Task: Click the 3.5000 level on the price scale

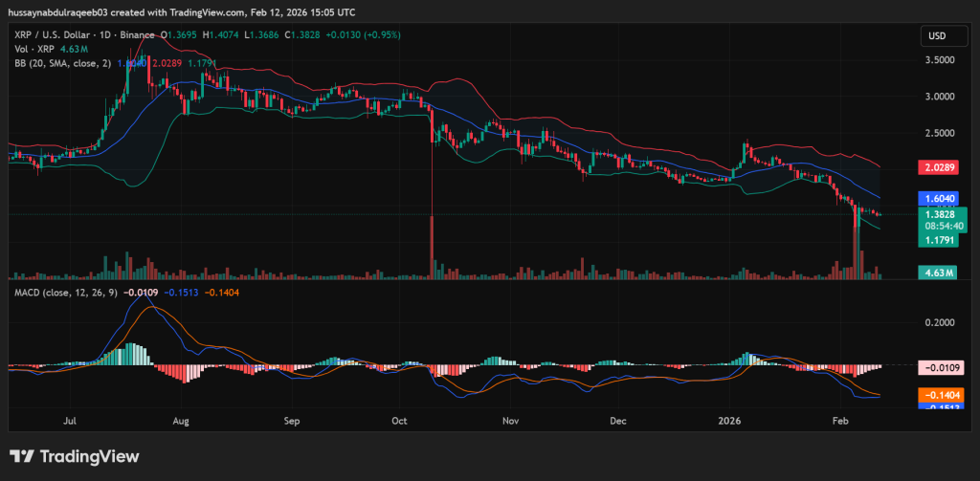Action: pyautogui.click(x=943, y=59)
